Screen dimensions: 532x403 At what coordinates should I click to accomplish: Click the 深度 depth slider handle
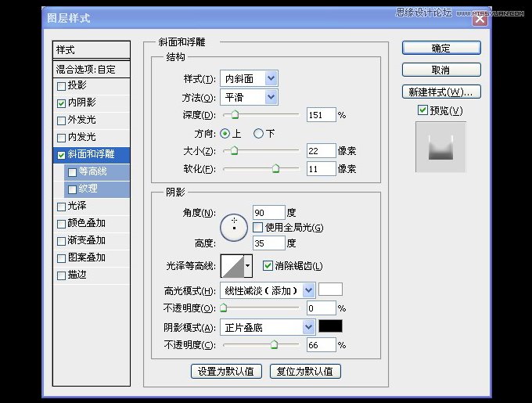point(235,114)
